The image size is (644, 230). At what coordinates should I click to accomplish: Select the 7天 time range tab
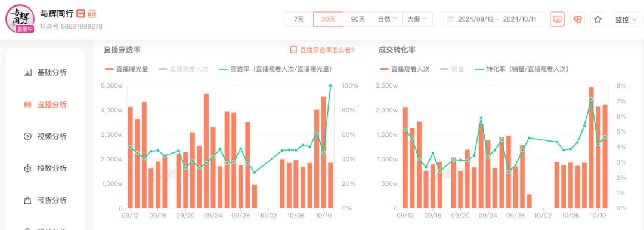299,19
